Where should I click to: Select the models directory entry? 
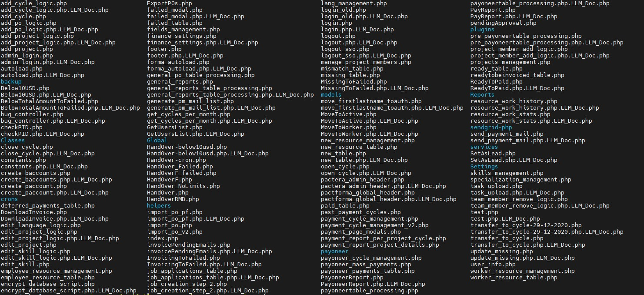[331, 95]
